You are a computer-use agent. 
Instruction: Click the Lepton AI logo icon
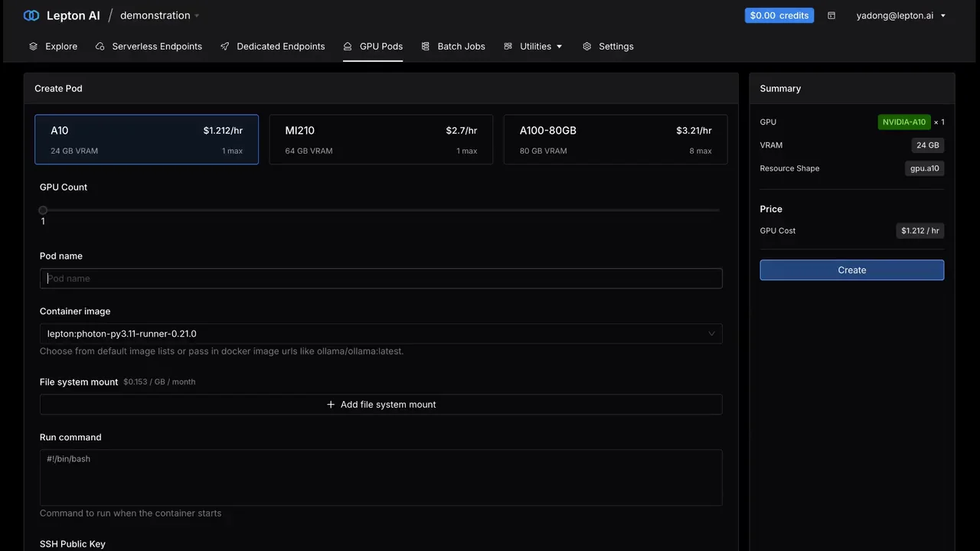pos(31,15)
